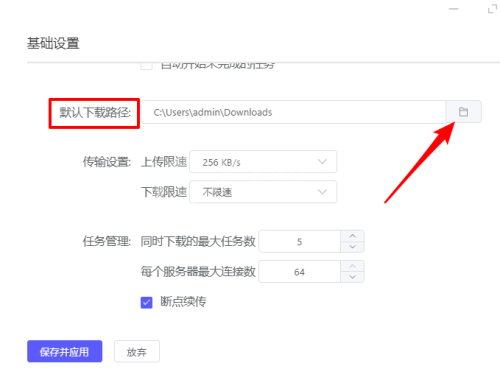500x380 pixels.
Task: Click max connections field showing 64
Action: (x=300, y=272)
